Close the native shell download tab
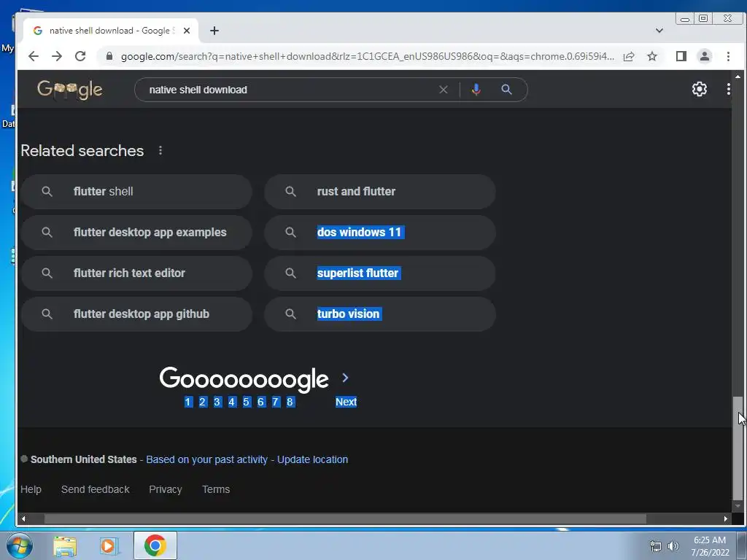This screenshot has width=747, height=560. [x=187, y=31]
